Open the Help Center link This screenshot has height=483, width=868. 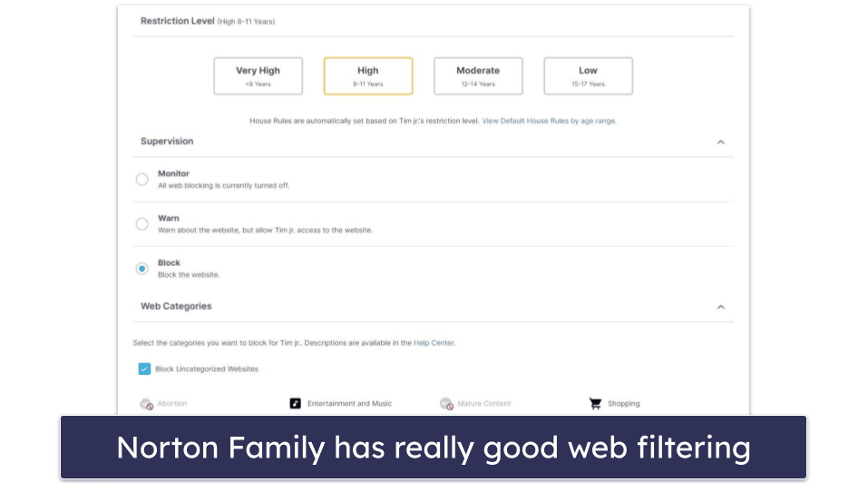pos(434,343)
